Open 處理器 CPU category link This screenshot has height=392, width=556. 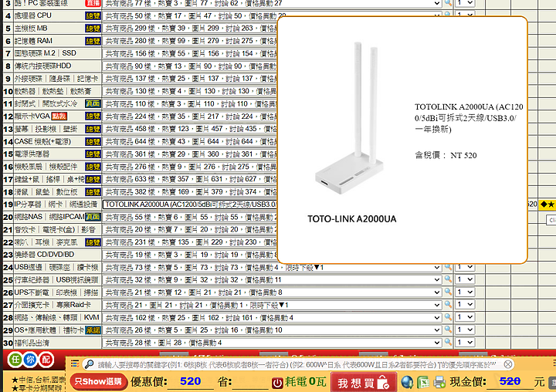click(33, 15)
